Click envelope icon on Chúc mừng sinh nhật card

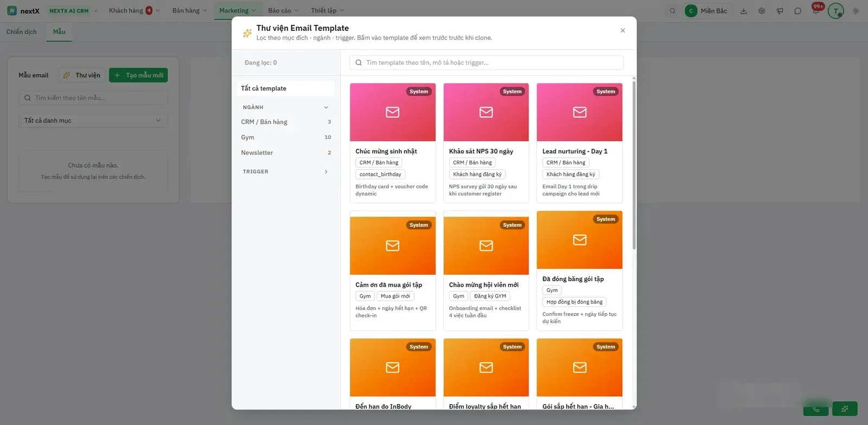point(393,112)
